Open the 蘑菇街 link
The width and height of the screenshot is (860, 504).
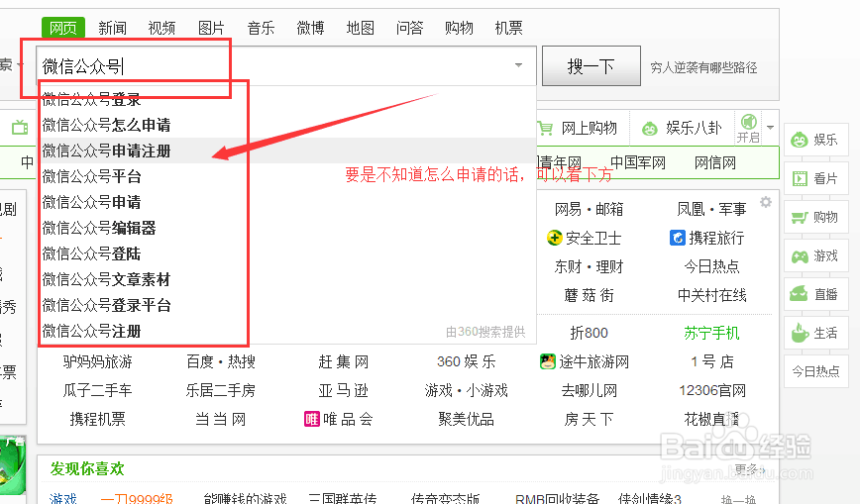tap(590, 295)
